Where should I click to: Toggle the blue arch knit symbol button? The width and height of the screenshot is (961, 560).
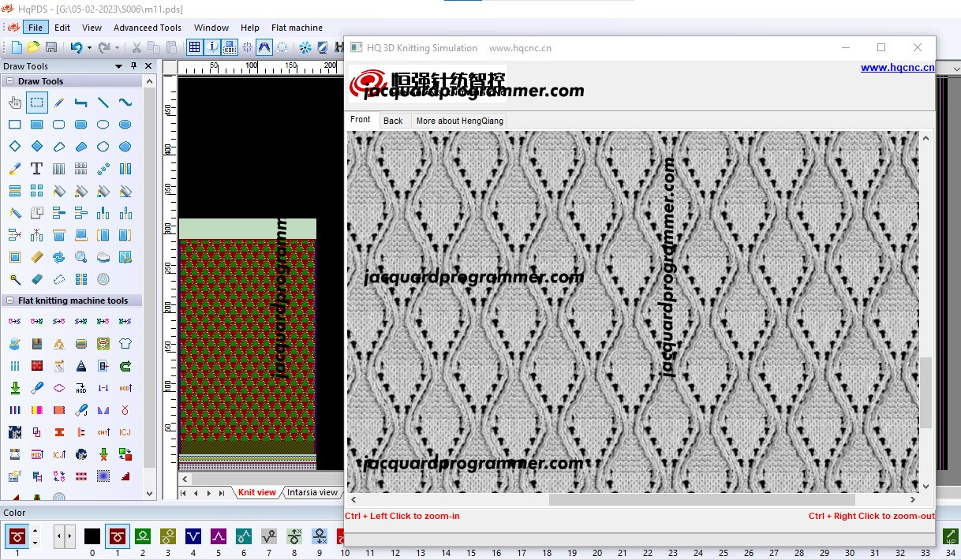tap(264, 47)
